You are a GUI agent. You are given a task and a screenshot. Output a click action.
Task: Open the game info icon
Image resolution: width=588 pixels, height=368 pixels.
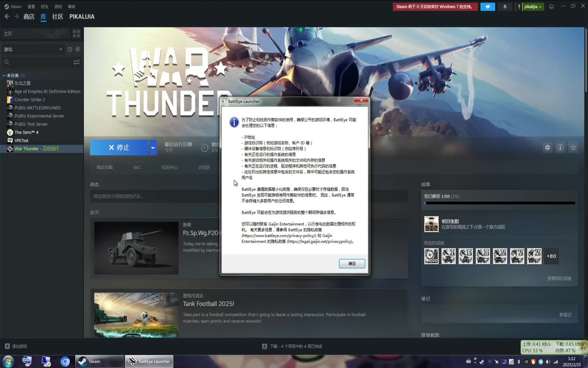click(560, 148)
